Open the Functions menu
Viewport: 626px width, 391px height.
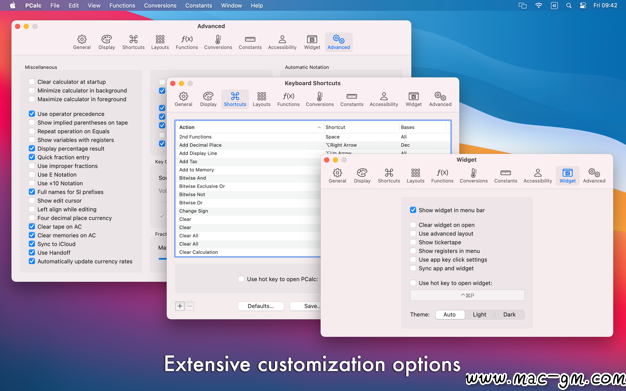[122, 6]
